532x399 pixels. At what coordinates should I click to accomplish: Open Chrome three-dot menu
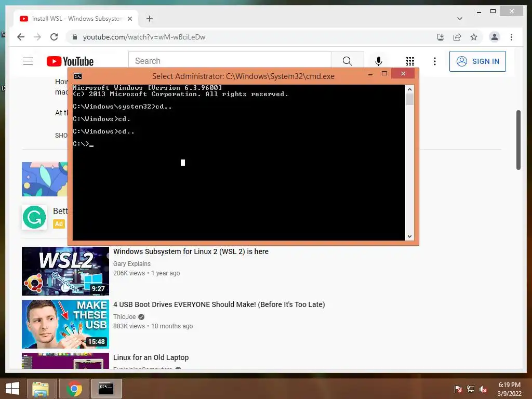[511, 37]
